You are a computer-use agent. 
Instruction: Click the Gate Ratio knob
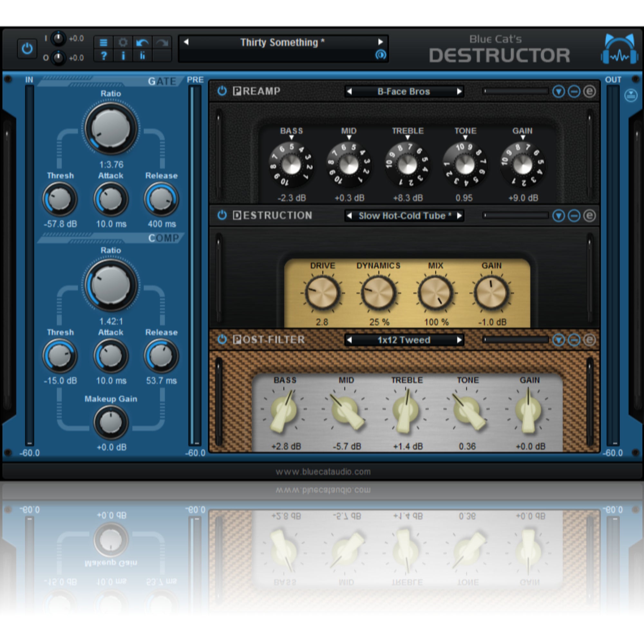[111, 128]
